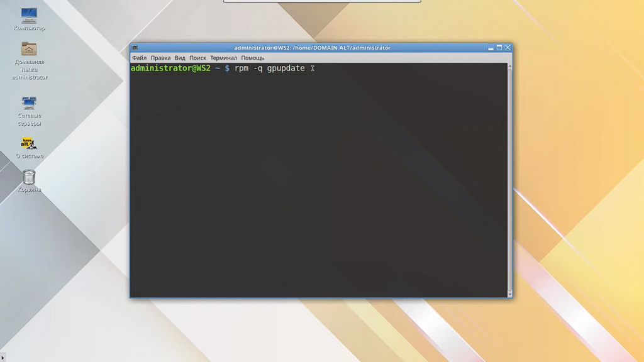Image resolution: width=644 pixels, height=362 pixels.
Task: Open the Помощь menu
Action: point(253,58)
